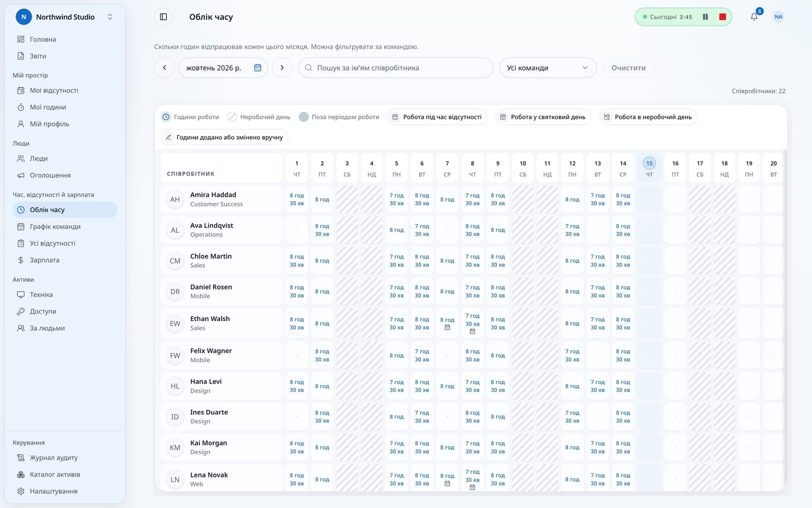Toggle the 'Робота у святковий день' filter
This screenshot has width=812, height=508.
tap(543, 117)
